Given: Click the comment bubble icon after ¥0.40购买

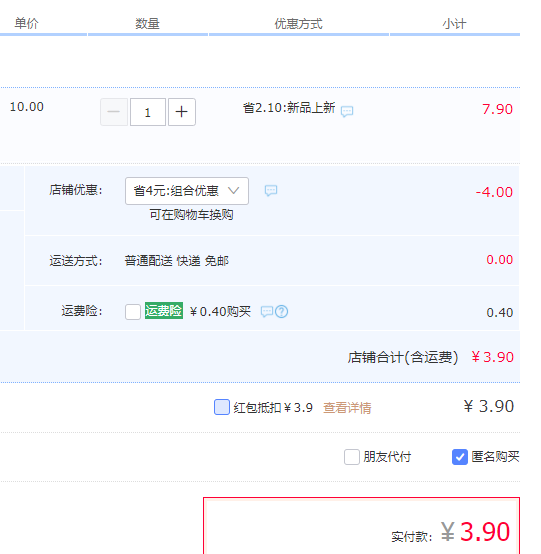Looking at the screenshot, I should [267, 312].
